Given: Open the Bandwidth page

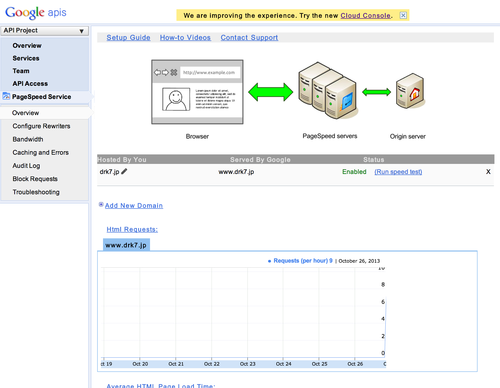Looking at the screenshot, I should point(28,139).
